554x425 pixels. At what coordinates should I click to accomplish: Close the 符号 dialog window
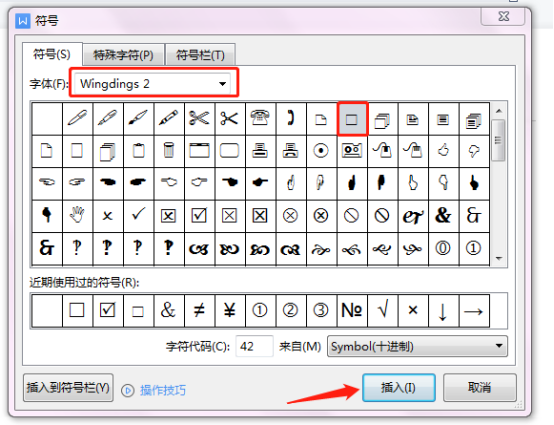tap(503, 16)
